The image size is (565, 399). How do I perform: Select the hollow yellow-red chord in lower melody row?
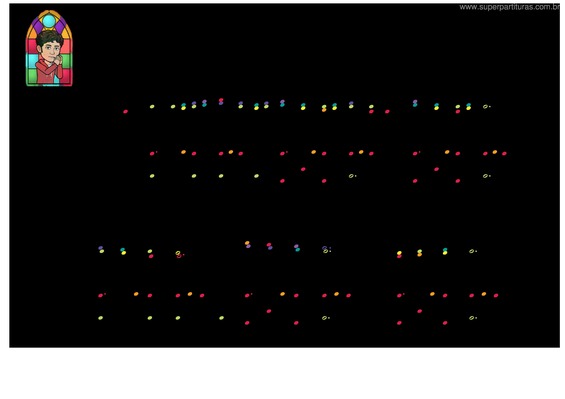coord(179,254)
